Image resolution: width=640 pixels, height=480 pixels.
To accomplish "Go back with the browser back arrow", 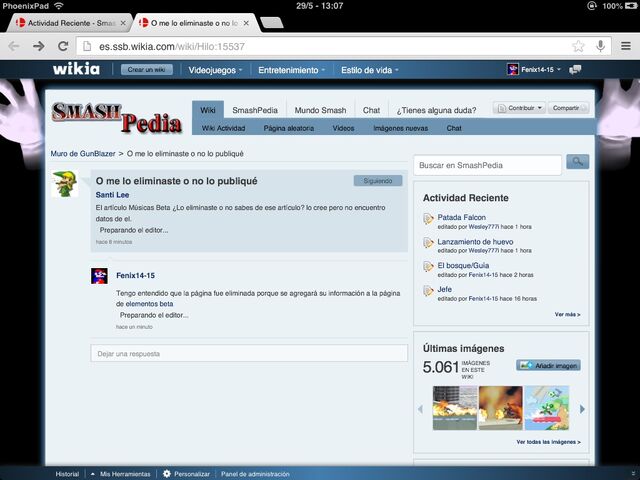I will click(x=14, y=46).
